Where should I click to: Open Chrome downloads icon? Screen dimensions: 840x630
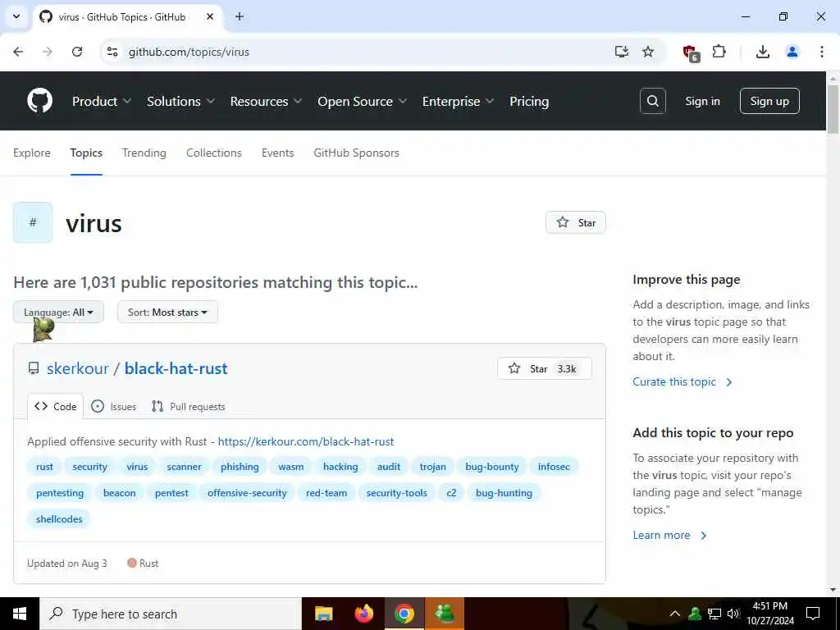pos(762,52)
